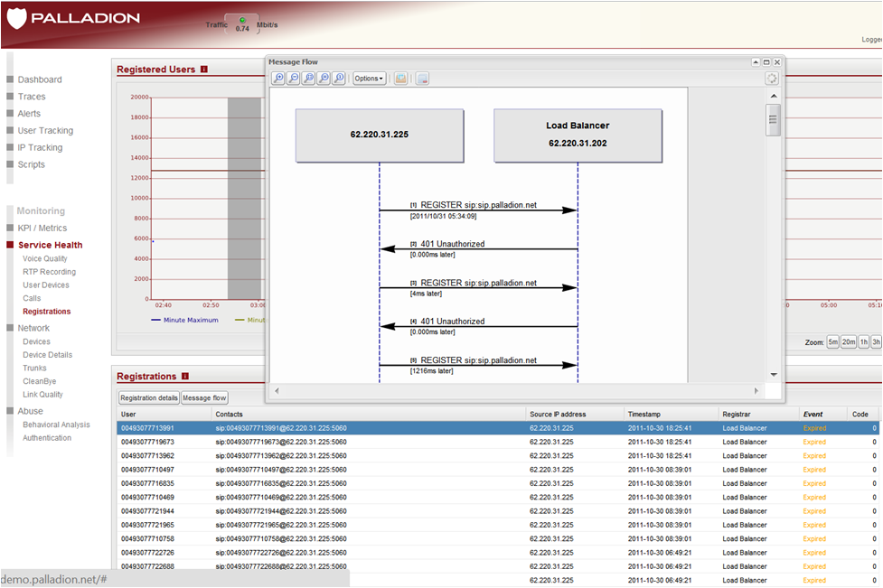
Task: Expand the Abuse section
Action: pyautogui.click(x=30, y=411)
